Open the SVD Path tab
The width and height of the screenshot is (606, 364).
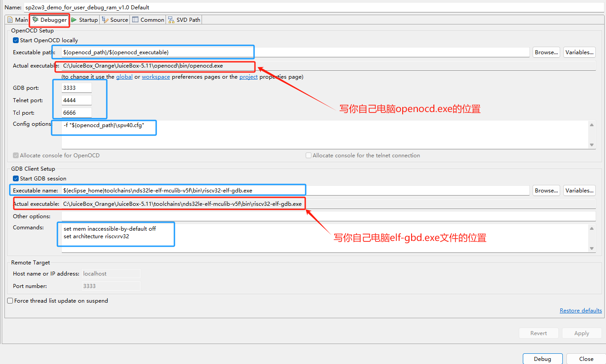(184, 20)
